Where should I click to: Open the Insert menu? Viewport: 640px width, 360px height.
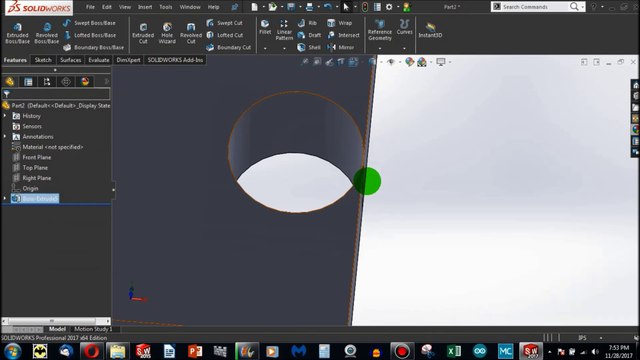point(145,7)
